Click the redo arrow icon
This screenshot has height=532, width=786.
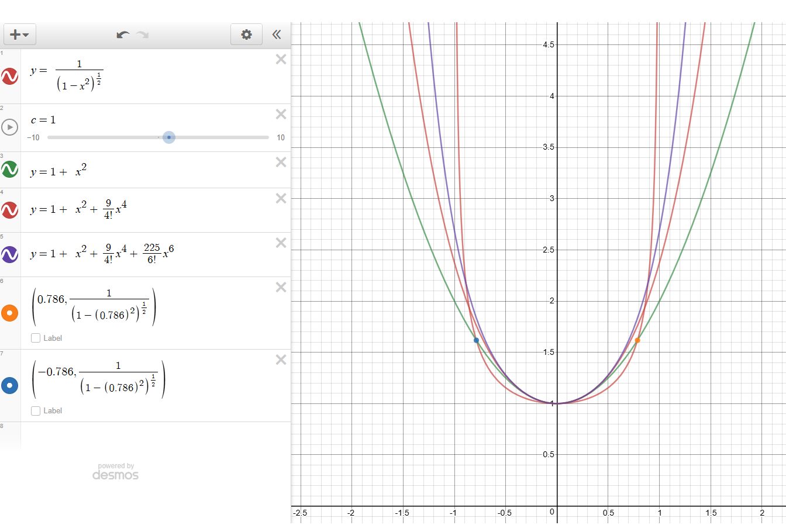[x=142, y=34]
